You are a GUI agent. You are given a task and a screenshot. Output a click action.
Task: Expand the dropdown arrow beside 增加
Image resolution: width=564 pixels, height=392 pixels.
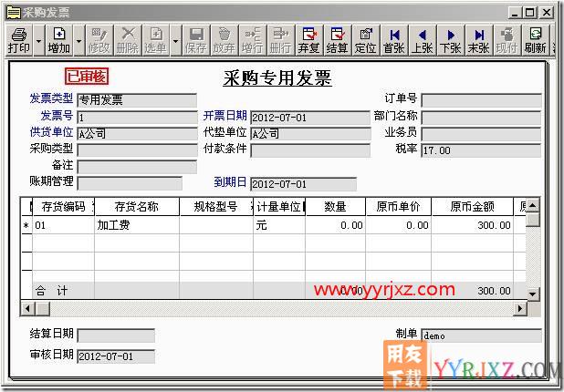pos(79,40)
